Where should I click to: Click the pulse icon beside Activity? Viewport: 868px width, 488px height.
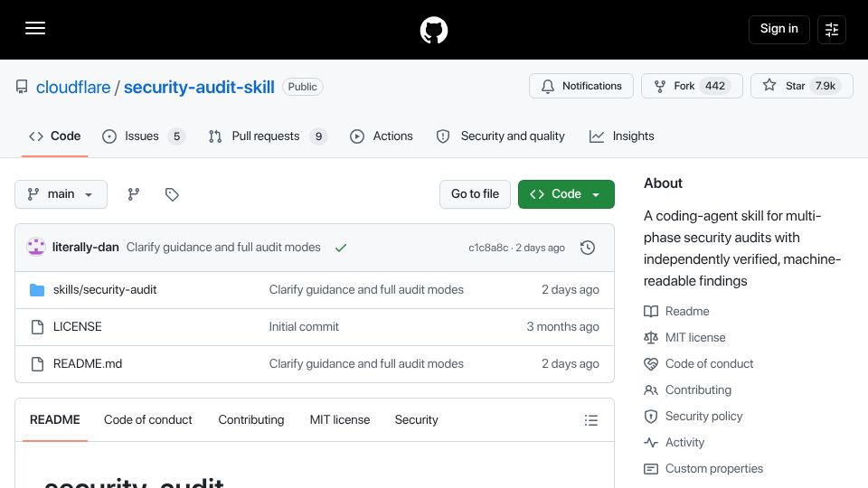tap(651, 443)
